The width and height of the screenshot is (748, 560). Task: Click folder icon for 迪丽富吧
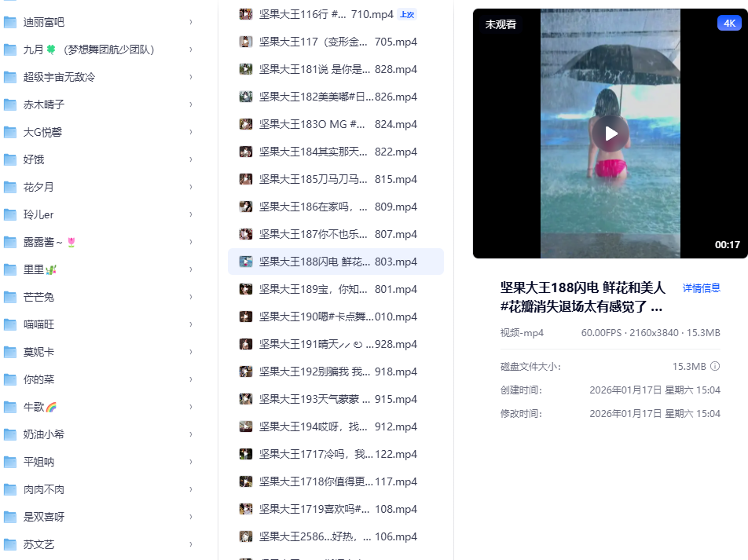point(10,22)
